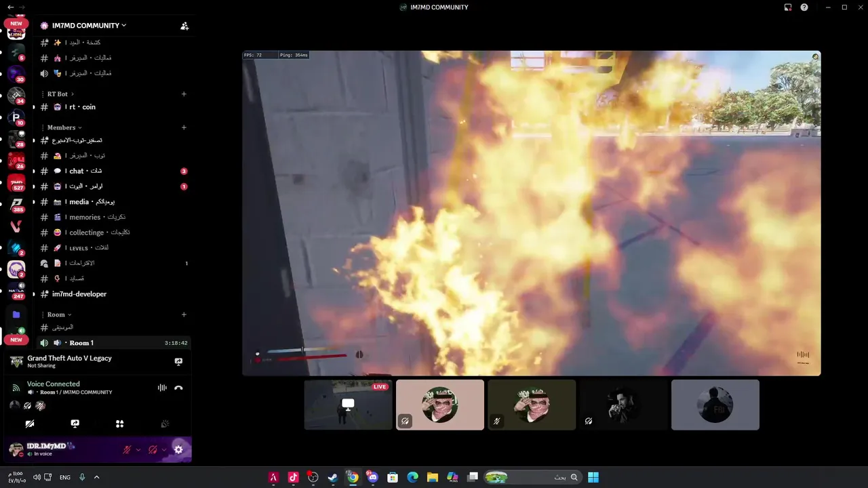Open the IM7MD COMMUNITY server dropdown
This screenshot has height=488, width=868.
click(83, 26)
